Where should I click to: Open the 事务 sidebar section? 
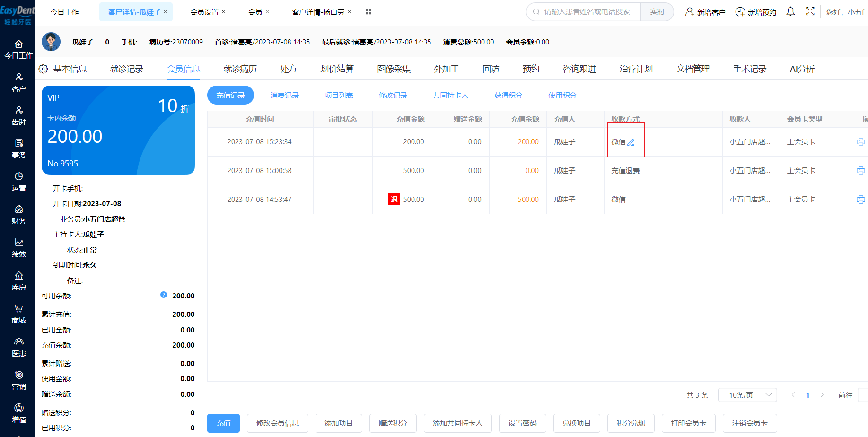(18, 149)
